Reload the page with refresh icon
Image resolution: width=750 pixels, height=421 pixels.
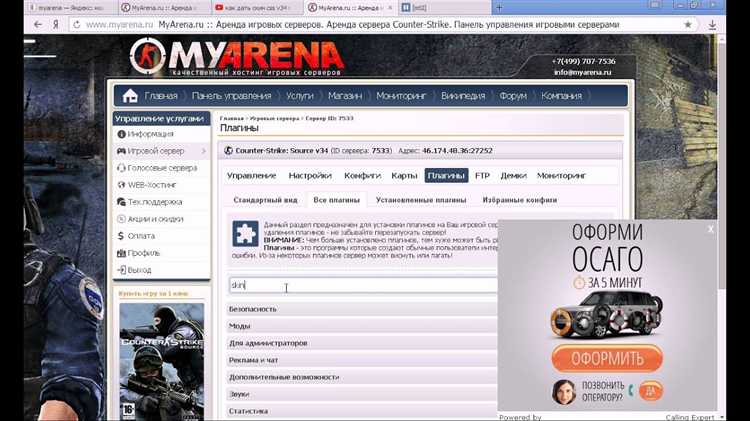point(77,24)
